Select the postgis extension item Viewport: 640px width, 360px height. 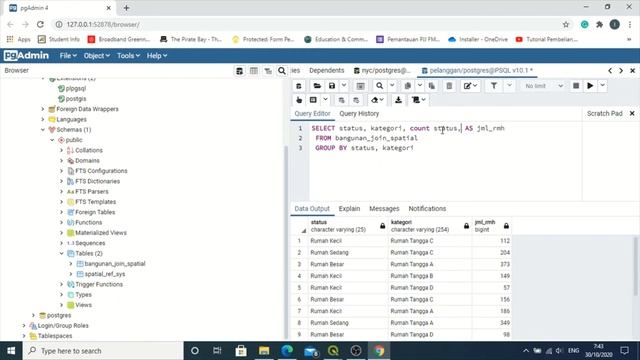tap(76, 99)
